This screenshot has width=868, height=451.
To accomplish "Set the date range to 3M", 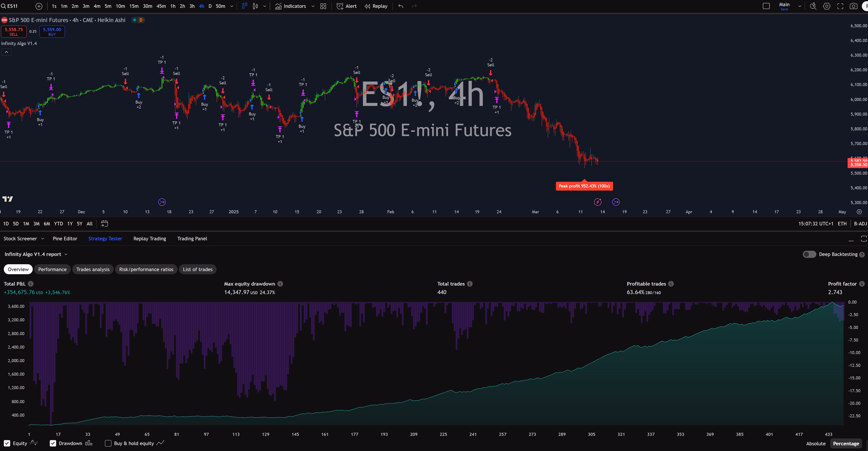I will pyautogui.click(x=36, y=224).
